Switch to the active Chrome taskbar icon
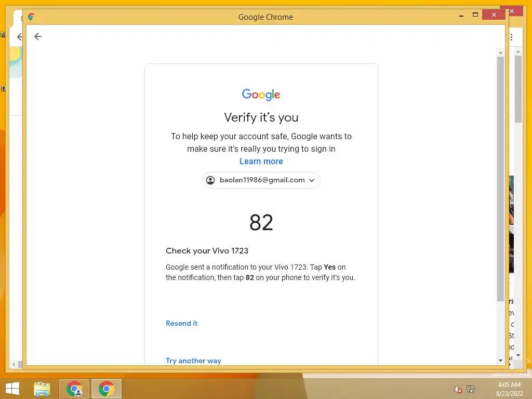 (106, 389)
